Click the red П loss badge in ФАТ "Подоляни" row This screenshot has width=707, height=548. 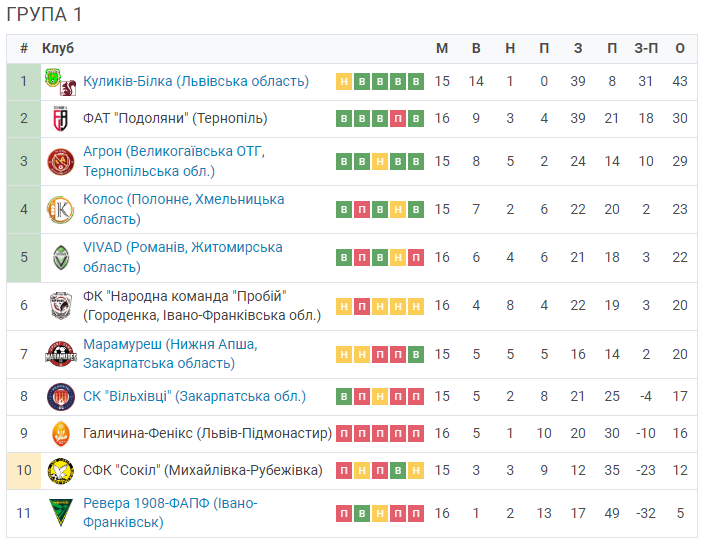398,119
